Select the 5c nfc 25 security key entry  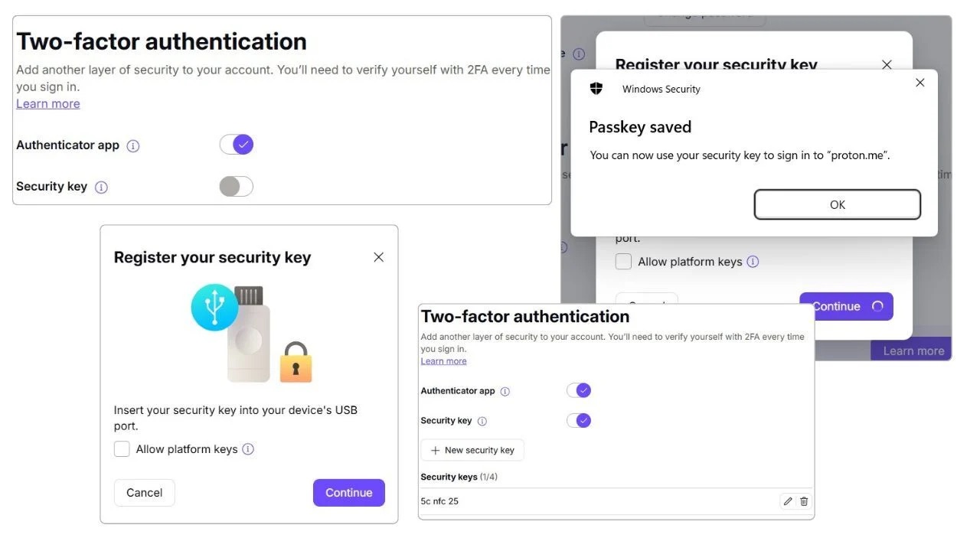coord(440,501)
